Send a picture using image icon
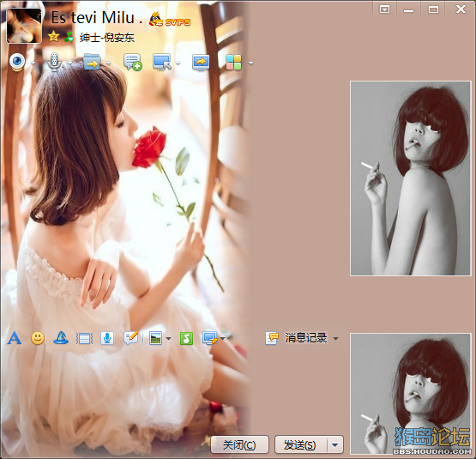The height and width of the screenshot is (459, 476). [x=156, y=338]
